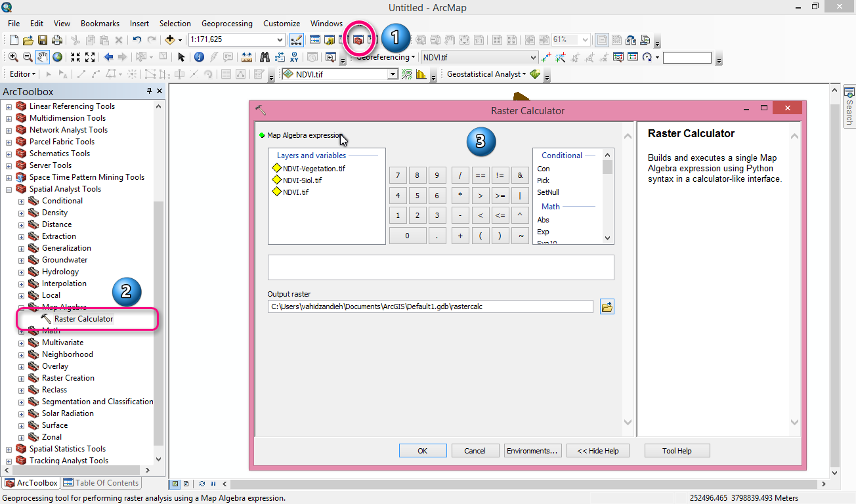The height and width of the screenshot is (504, 856).
Task: Click the View Link Table icon
Action: 632,57
